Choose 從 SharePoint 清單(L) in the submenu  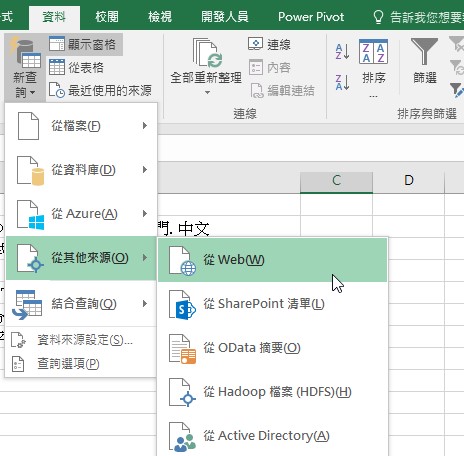(x=272, y=304)
